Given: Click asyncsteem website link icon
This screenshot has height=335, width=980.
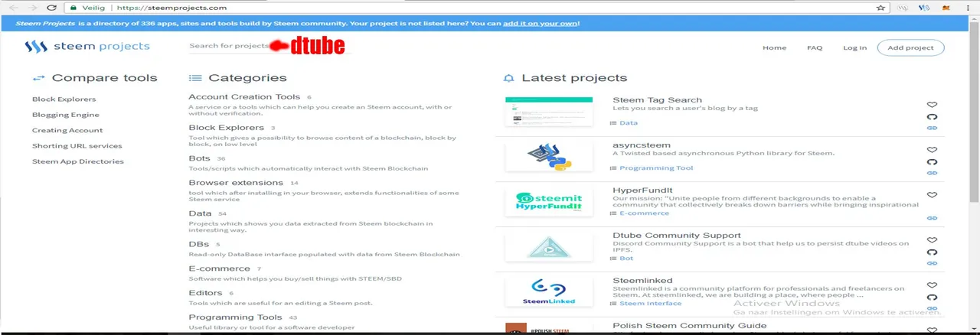Looking at the screenshot, I should coord(932,174).
